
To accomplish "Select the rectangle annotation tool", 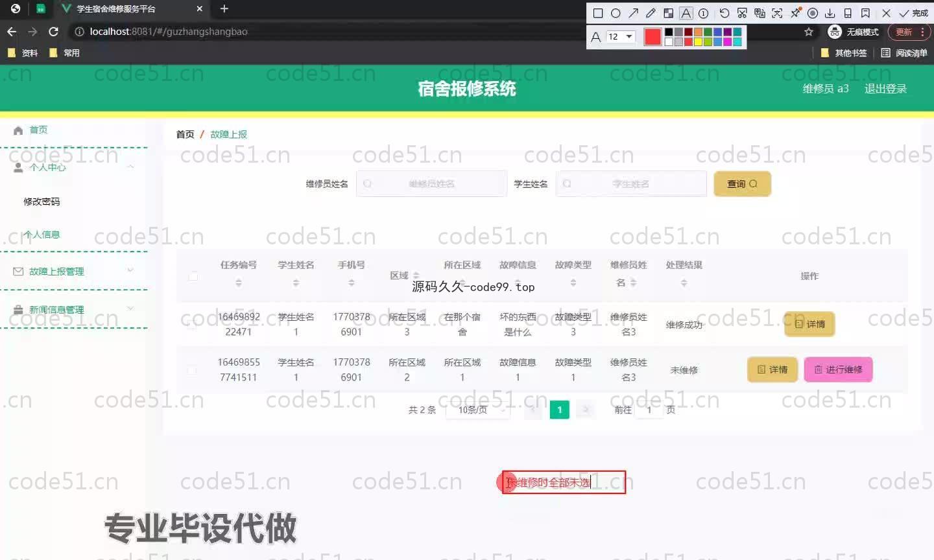I will pyautogui.click(x=598, y=13).
